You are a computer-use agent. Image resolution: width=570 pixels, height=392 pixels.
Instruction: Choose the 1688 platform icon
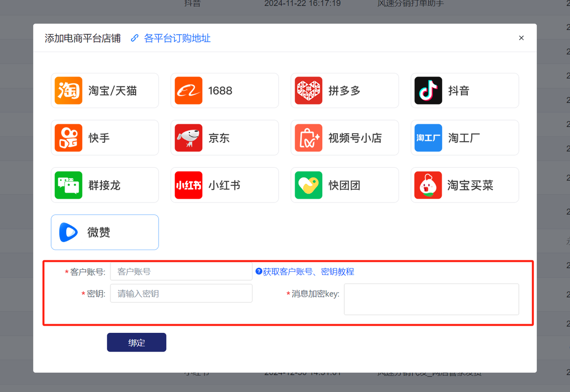(188, 91)
